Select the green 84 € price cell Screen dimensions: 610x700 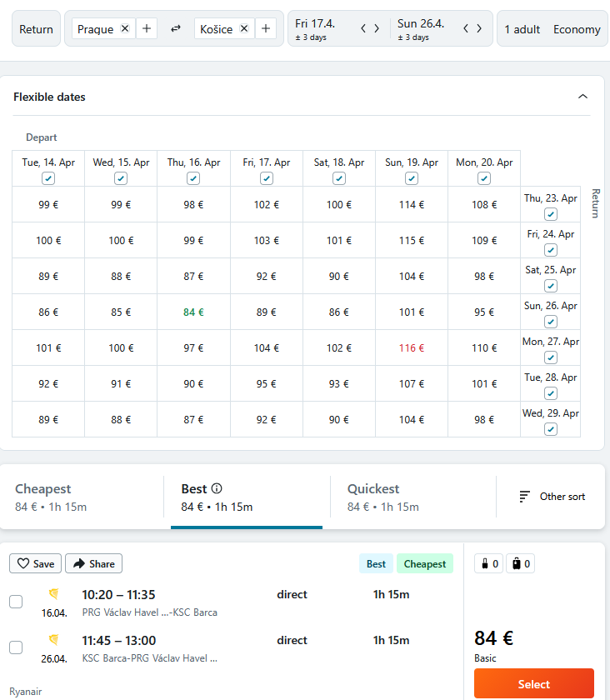click(x=193, y=312)
